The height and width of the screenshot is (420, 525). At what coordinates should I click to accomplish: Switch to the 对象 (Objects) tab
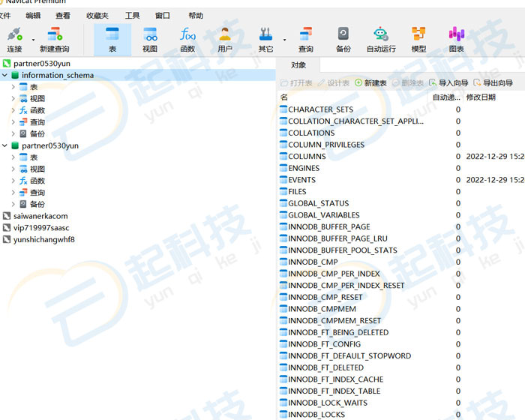click(x=298, y=65)
